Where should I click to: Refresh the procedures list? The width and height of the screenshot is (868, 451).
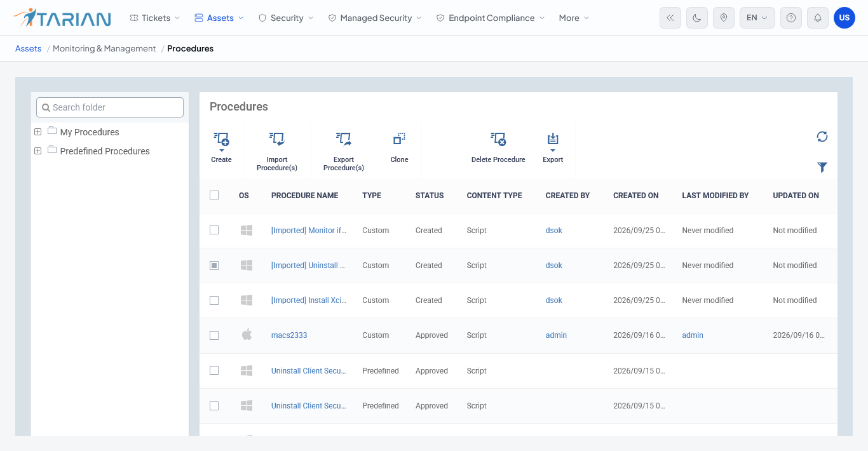pyautogui.click(x=822, y=137)
